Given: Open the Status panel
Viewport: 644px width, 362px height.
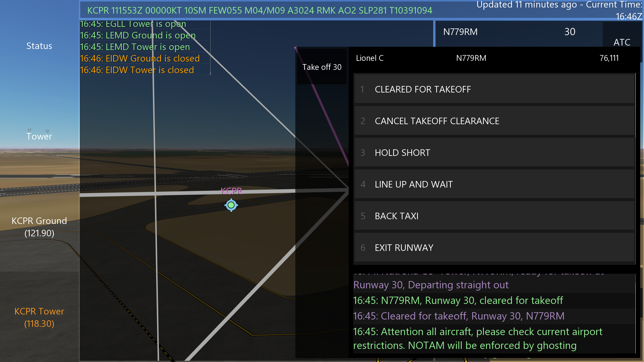Looking at the screenshot, I should pos(39,46).
